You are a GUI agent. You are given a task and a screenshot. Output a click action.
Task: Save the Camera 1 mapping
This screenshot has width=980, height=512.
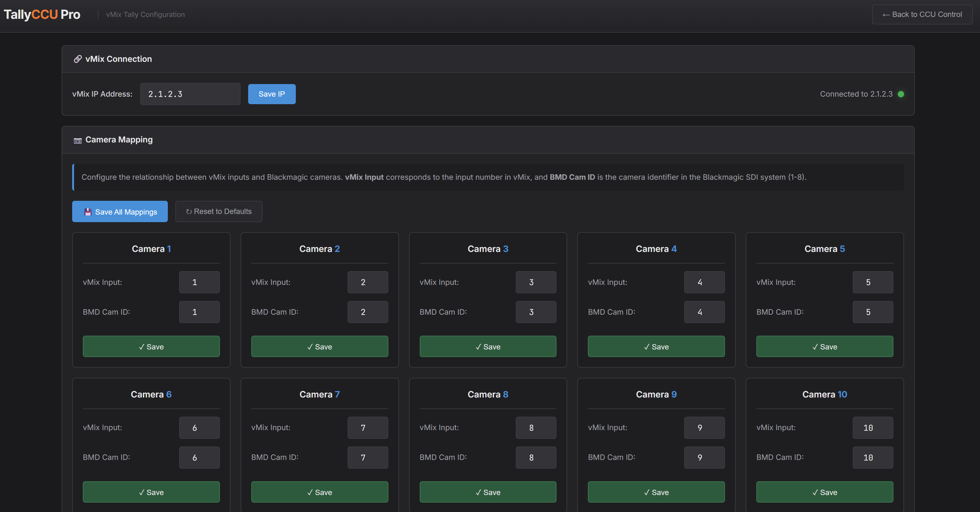click(x=151, y=347)
